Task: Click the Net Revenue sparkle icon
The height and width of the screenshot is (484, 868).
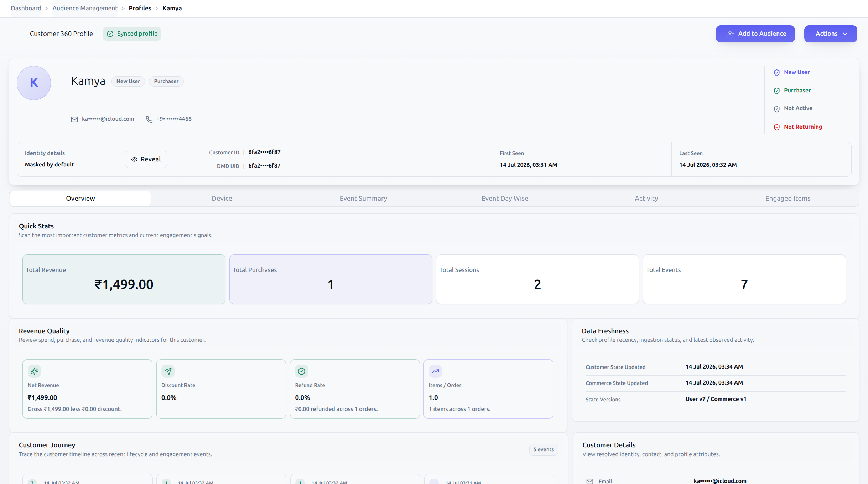Action: (35, 371)
